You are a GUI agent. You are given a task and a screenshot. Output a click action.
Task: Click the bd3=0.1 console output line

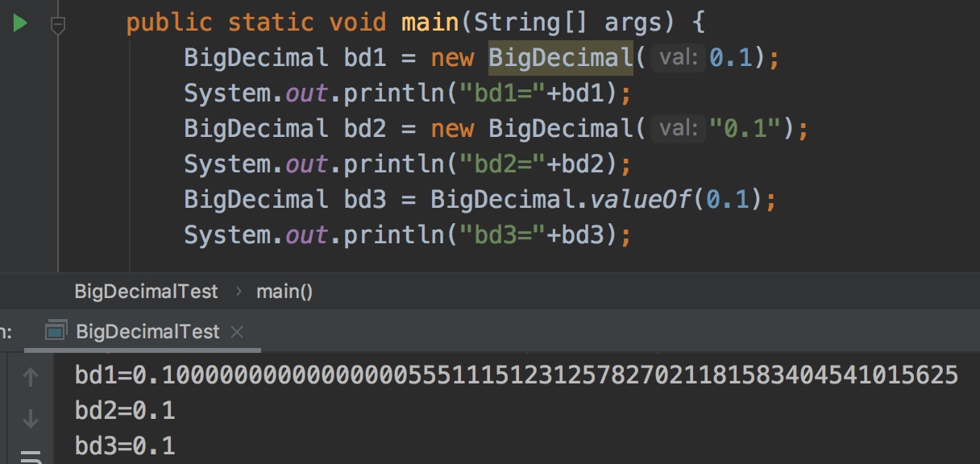point(125,445)
